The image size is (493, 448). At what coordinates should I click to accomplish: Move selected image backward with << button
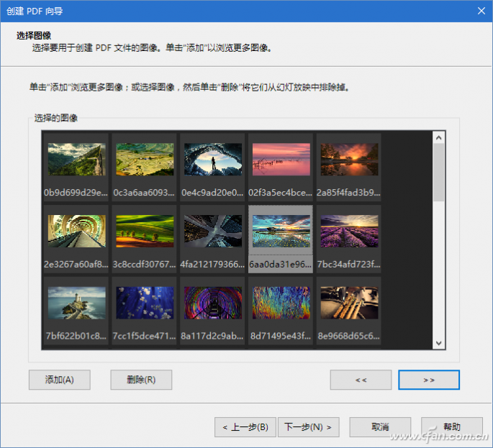[x=361, y=380]
